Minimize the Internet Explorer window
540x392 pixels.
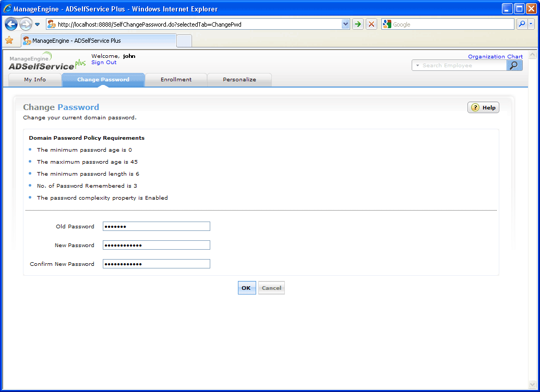click(507, 9)
